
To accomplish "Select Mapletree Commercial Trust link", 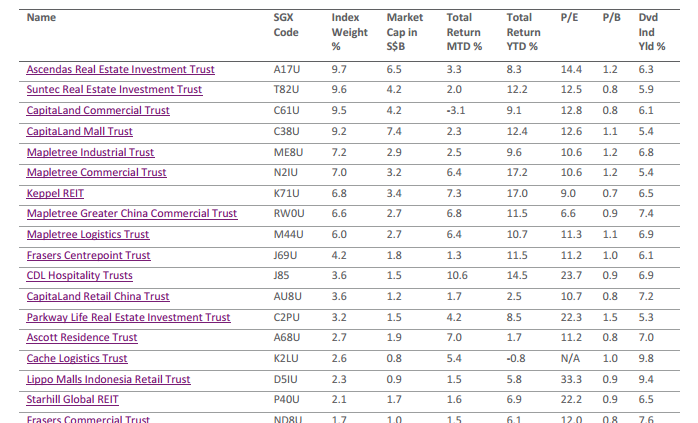I will (96, 172).
